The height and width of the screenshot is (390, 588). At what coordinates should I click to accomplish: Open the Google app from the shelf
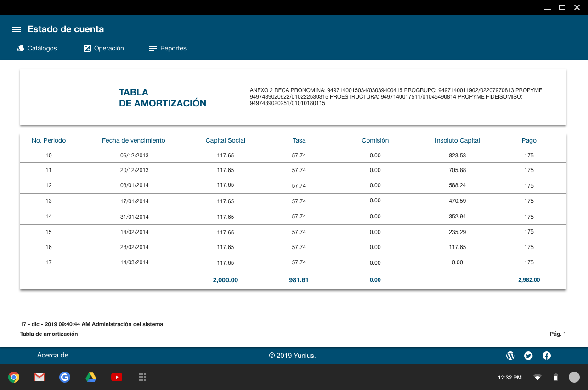click(65, 377)
